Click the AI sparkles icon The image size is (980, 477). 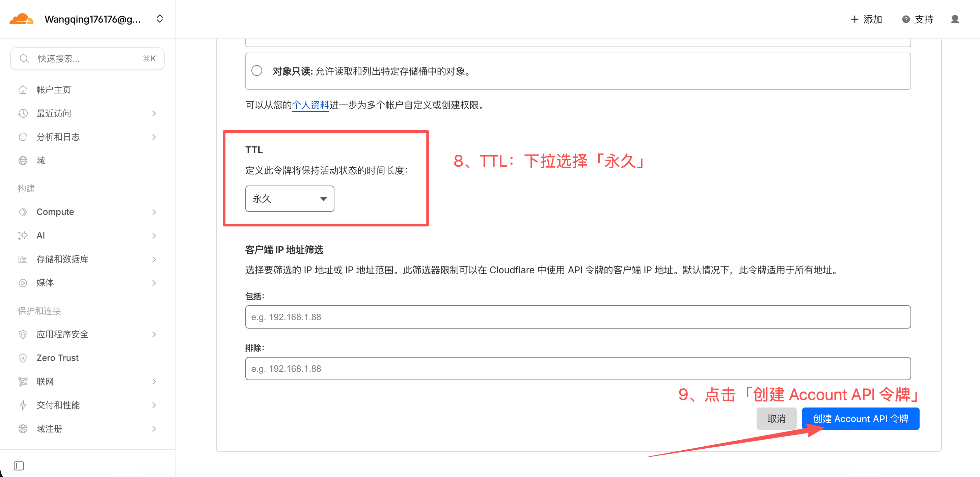click(x=23, y=235)
